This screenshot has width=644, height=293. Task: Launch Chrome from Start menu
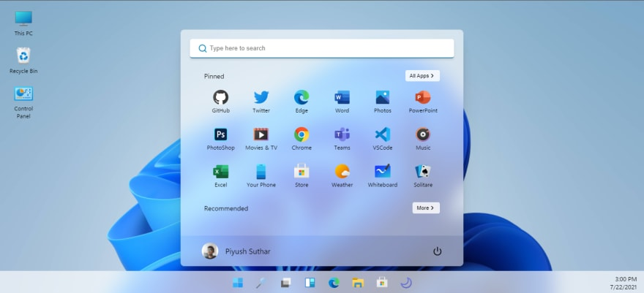pyautogui.click(x=302, y=139)
